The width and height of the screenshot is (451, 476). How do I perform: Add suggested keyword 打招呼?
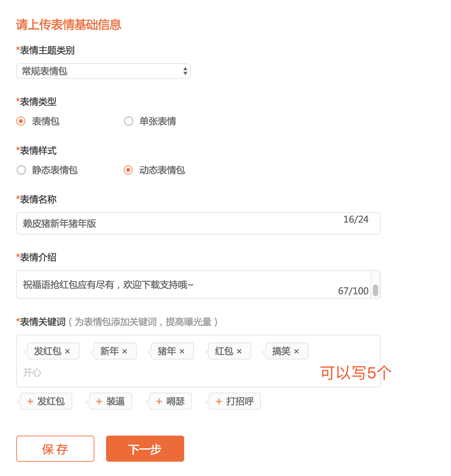[235, 401]
